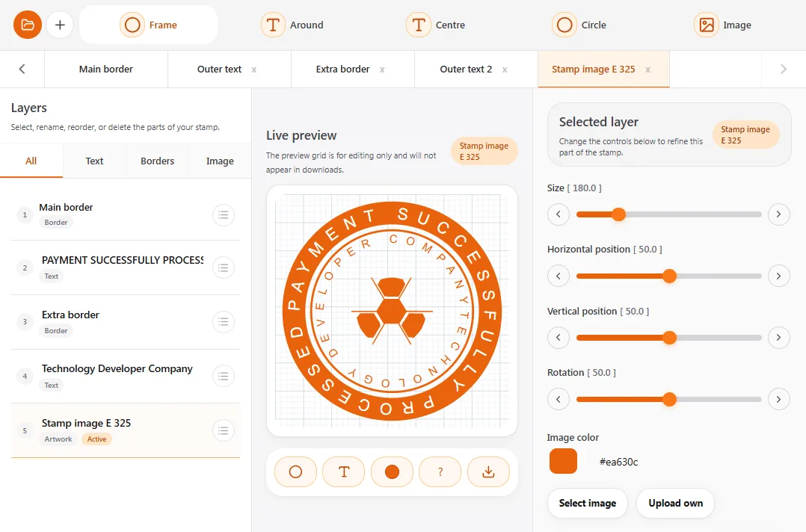
Task: Click Stamp image E 325 badge in Selected layer
Action: 745,135
